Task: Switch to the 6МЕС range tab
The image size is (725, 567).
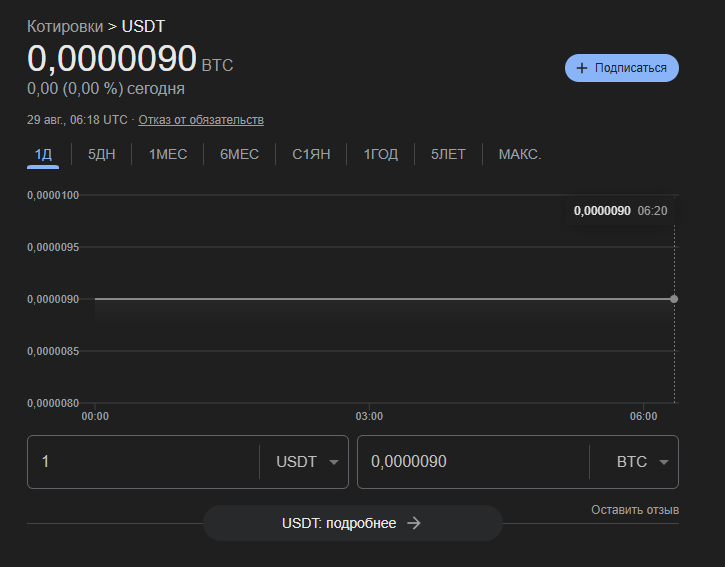Action: coord(239,154)
